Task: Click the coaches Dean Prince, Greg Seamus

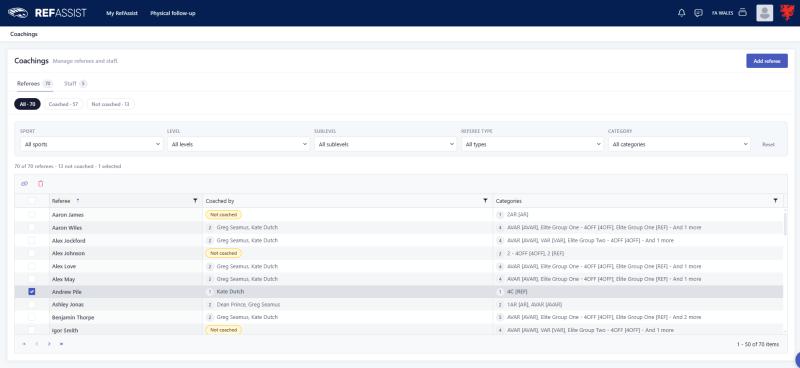Action: tap(248, 305)
